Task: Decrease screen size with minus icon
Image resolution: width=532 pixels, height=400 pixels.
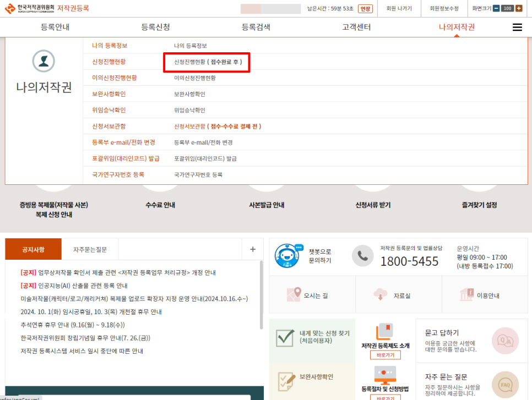Action: 496,8
